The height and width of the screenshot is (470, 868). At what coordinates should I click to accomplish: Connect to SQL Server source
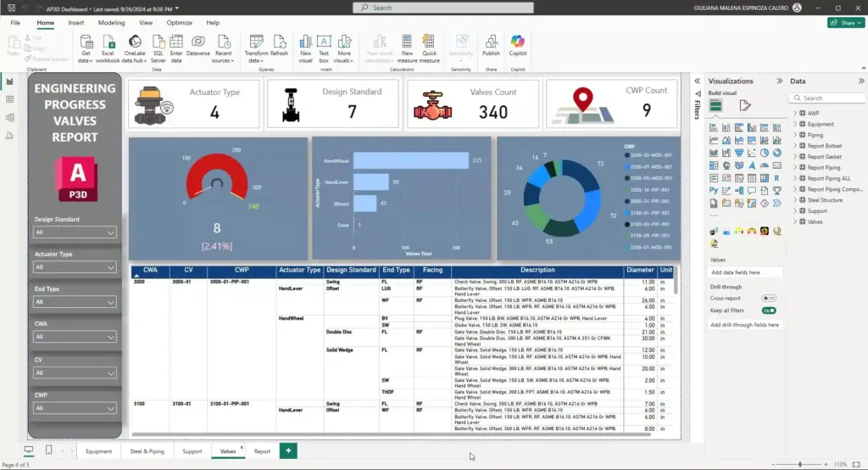click(159, 48)
